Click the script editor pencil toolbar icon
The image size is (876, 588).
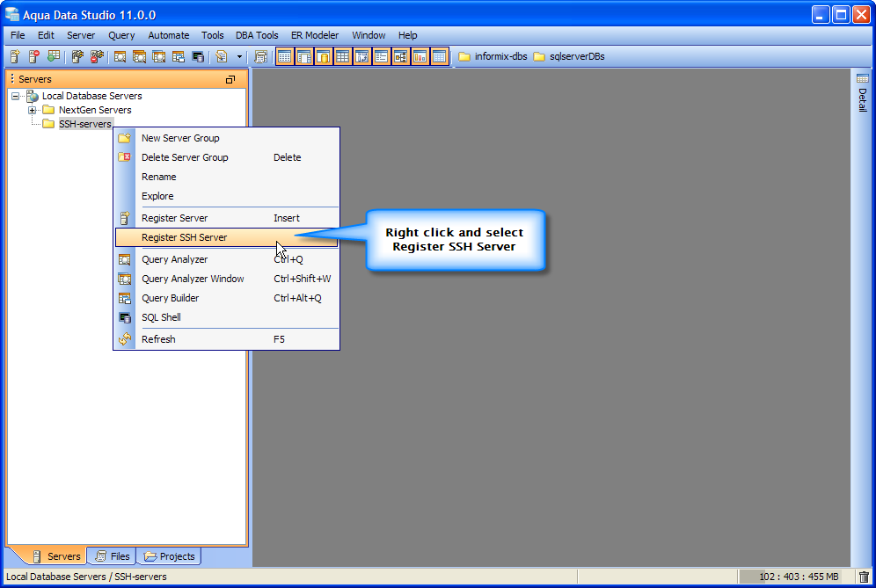point(222,56)
